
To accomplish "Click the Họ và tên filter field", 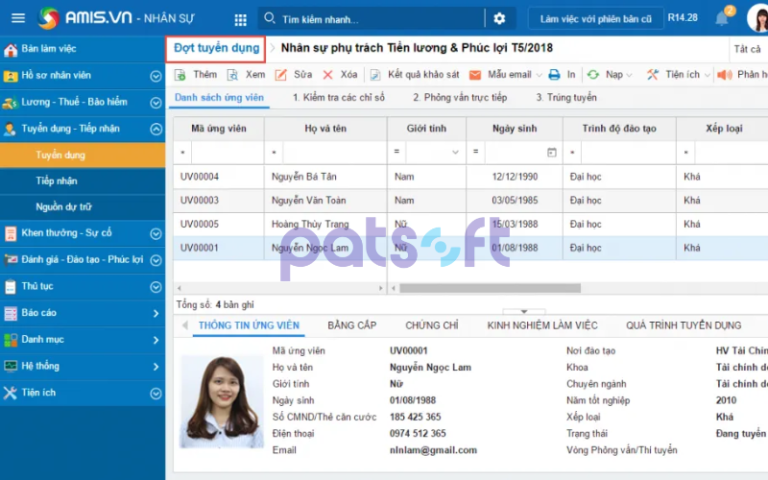I will pos(335,152).
